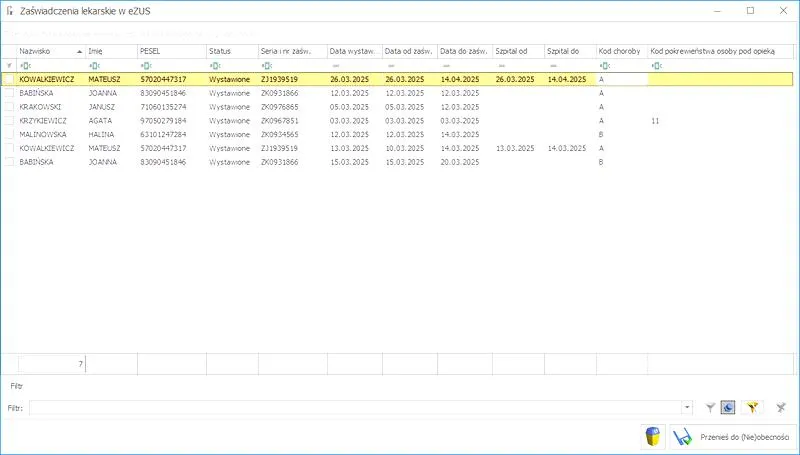Sort by Imię column header
The image size is (800, 455).
(111, 51)
